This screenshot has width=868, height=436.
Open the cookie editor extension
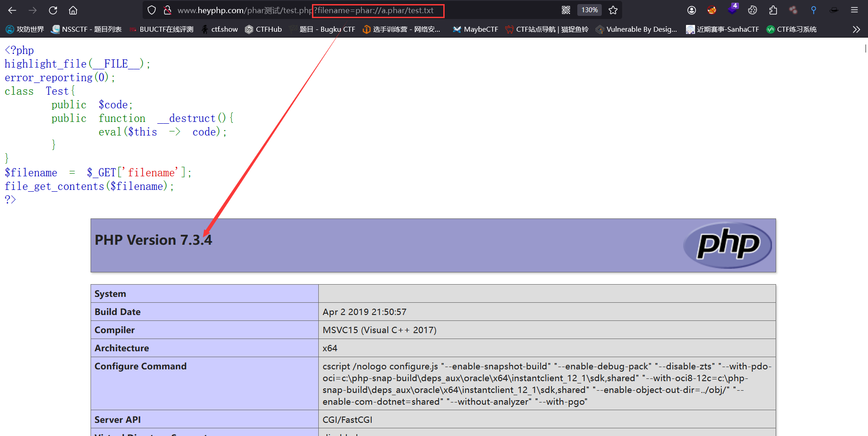point(753,10)
